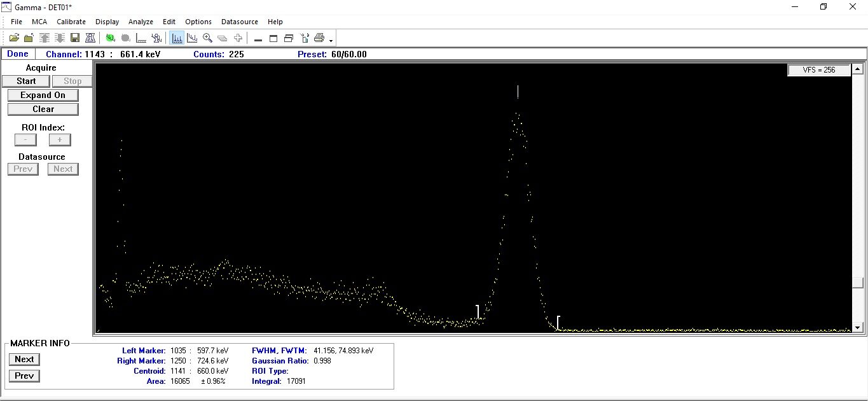
Task: Click the open datasource folder icon
Action: [x=14, y=38]
